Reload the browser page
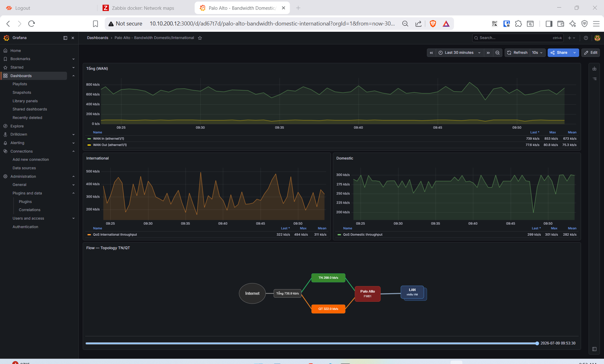604x364 pixels. pyautogui.click(x=31, y=24)
